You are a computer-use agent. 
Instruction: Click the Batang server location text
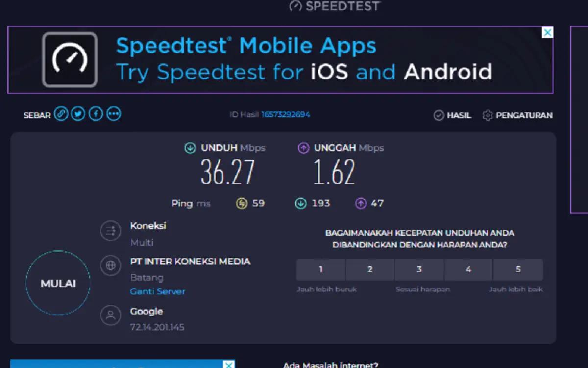pos(147,278)
